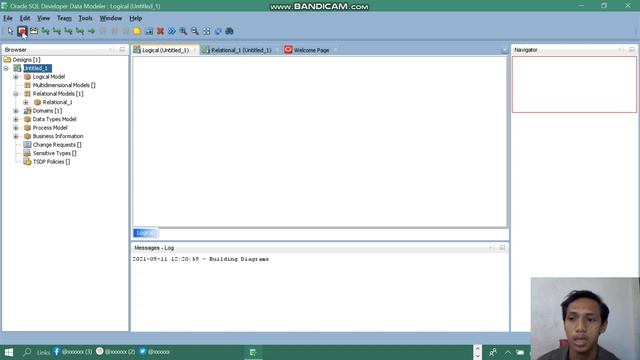Maximize the Browser panel

pos(122,49)
